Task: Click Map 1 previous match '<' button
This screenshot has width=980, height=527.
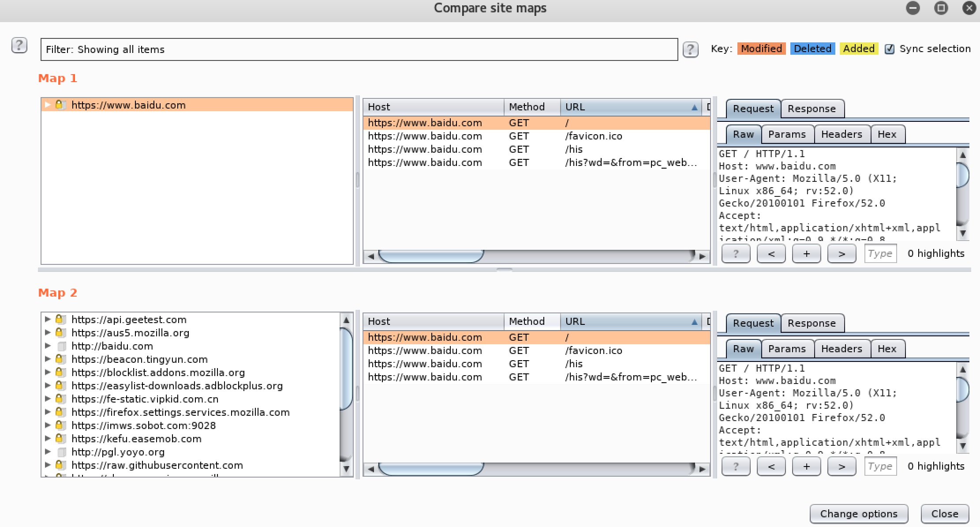Action: point(771,254)
